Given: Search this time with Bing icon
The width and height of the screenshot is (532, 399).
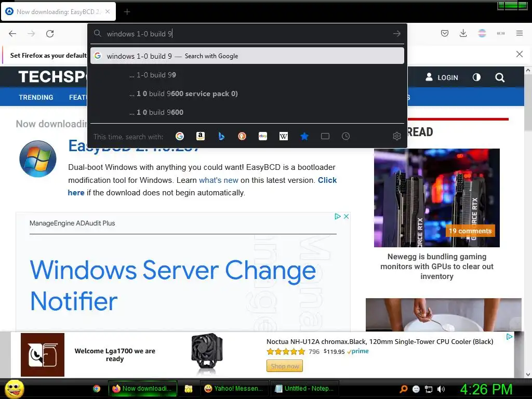Looking at the screenshot, I should pos(221,137).
